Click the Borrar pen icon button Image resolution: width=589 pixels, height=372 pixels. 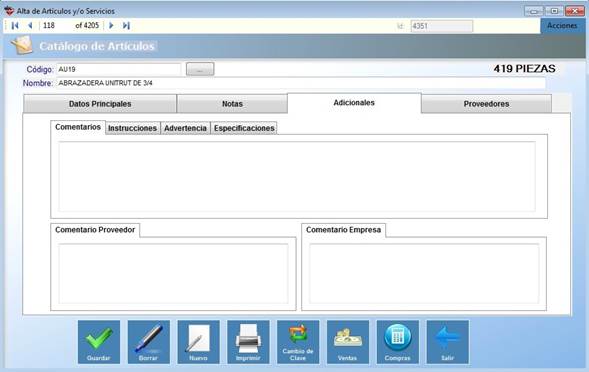tap(149, 342)
